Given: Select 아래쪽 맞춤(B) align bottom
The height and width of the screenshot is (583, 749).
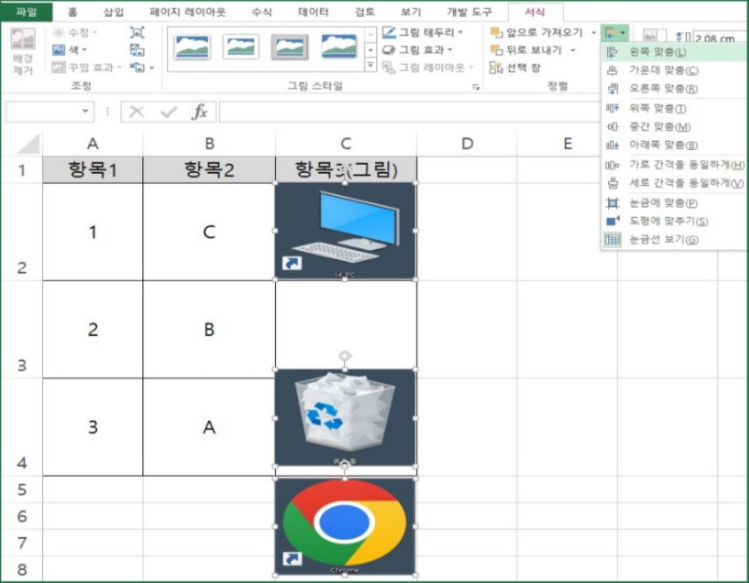Looking at the screenshot, I should 673,145.
